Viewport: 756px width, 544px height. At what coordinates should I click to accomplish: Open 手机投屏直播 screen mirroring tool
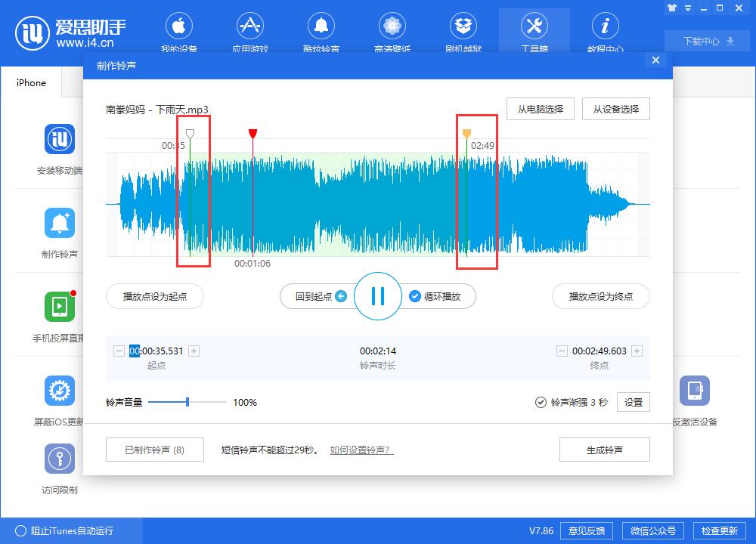(x=58, y=313)
